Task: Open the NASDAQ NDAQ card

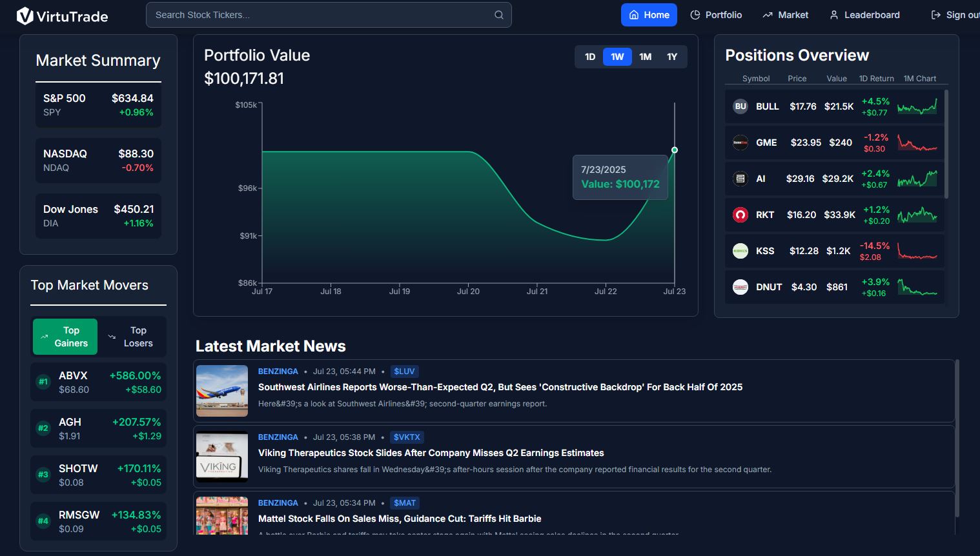Action: coord(98,161)
